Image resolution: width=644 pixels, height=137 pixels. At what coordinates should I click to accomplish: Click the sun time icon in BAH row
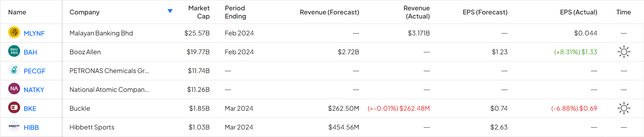tap(624, 52)
